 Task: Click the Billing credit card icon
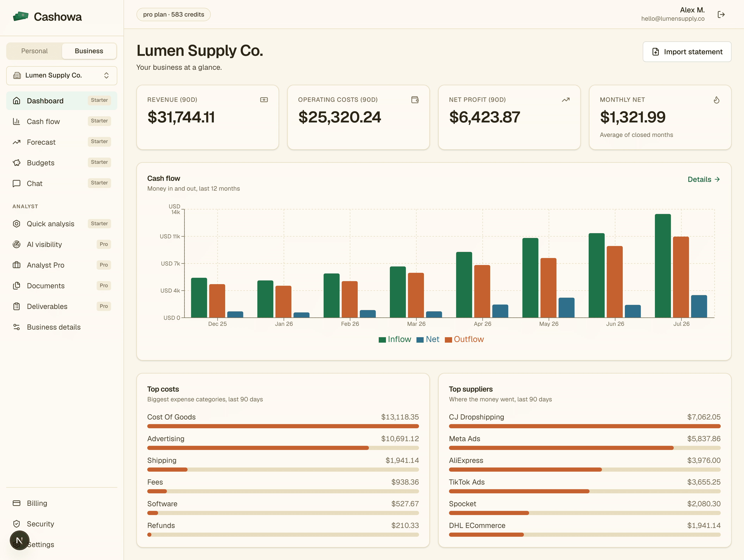(x=16, y=503)
